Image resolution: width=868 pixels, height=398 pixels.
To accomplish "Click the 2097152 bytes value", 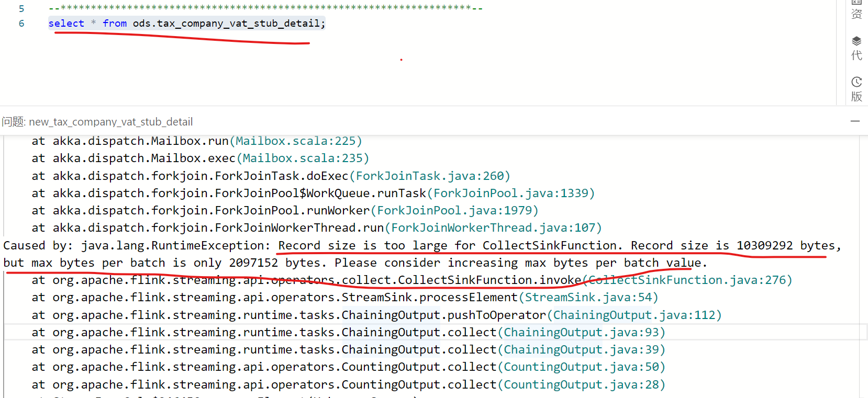I will coord(275,263).
